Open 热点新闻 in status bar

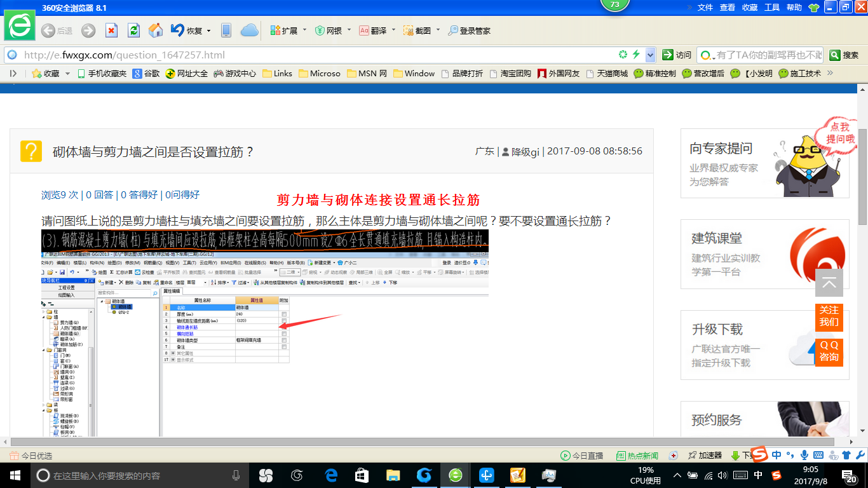(x=637, y=456)
